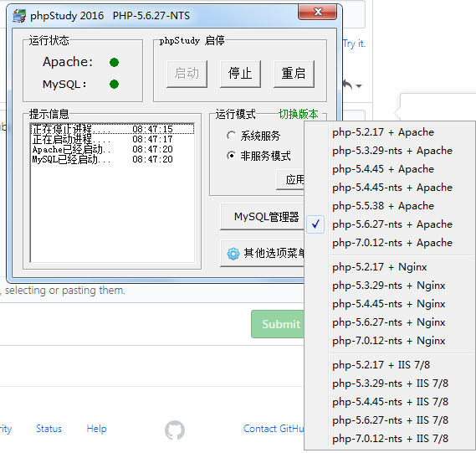
Task: Click the MySQL: status label
Action: 64,85
